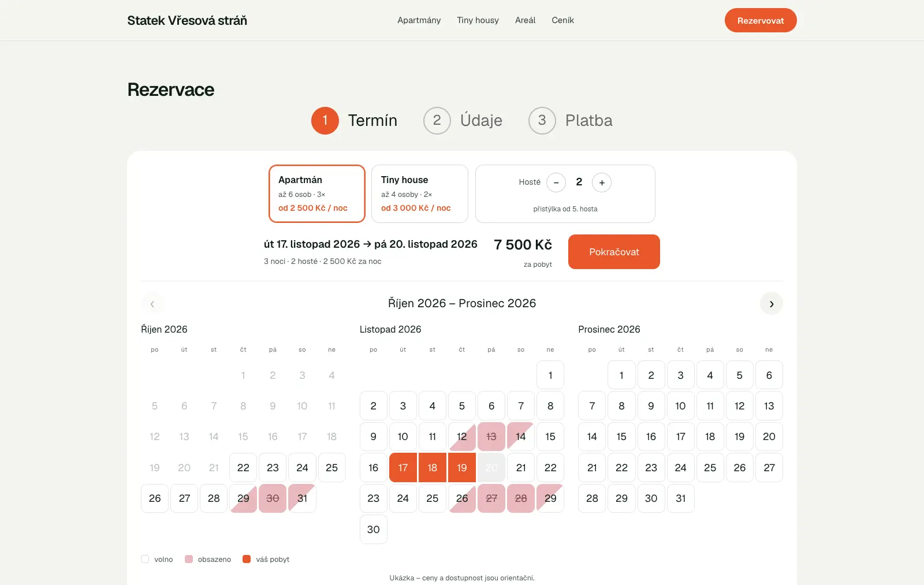The width and height of the screenshot is (924, 585).
Task: Click step 2 Údaje circle
Action: pyautogui.click(x=437, y=120)
